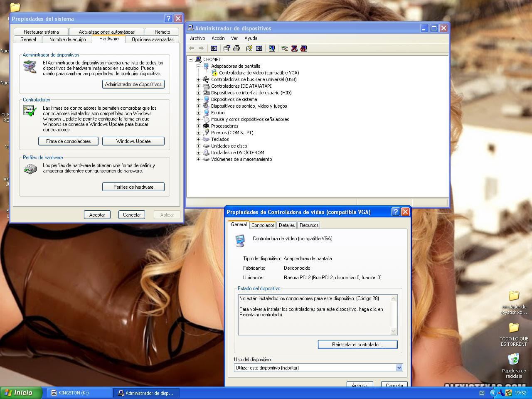The height and width of the screenshot is (399, 532).
Task: Click the Print toolbar icon in Device Manager
Action: 236,48
